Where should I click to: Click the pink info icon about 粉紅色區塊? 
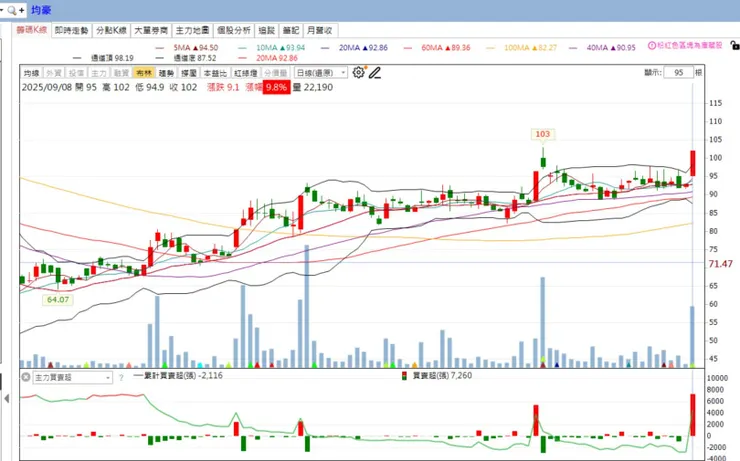coord(652,45)
